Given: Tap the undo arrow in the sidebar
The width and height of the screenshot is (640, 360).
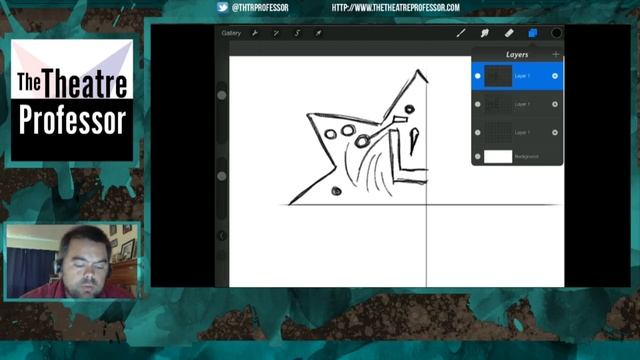Looking at the screenshot, I should (222, 236).
